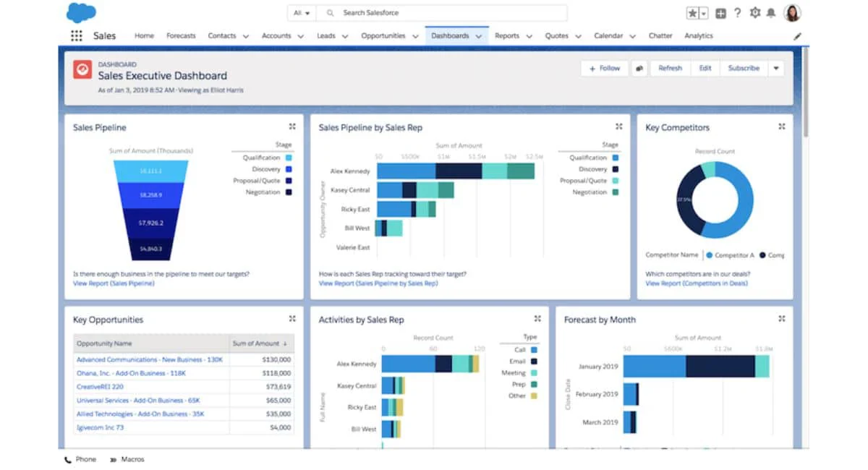Click the Call swatch in Activities legend
Viewport: 868px width, 470px height.
[x=534, y=349]
